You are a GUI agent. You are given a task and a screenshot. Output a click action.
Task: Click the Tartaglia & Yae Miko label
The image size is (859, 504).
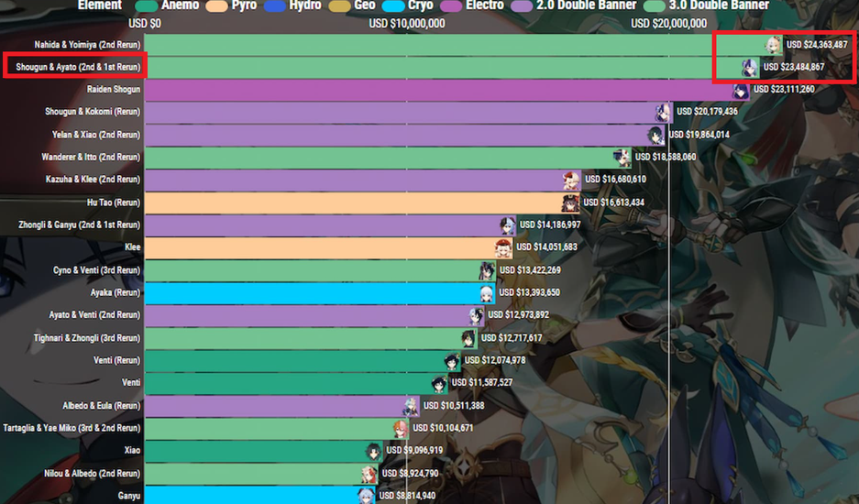pos(72,429)
